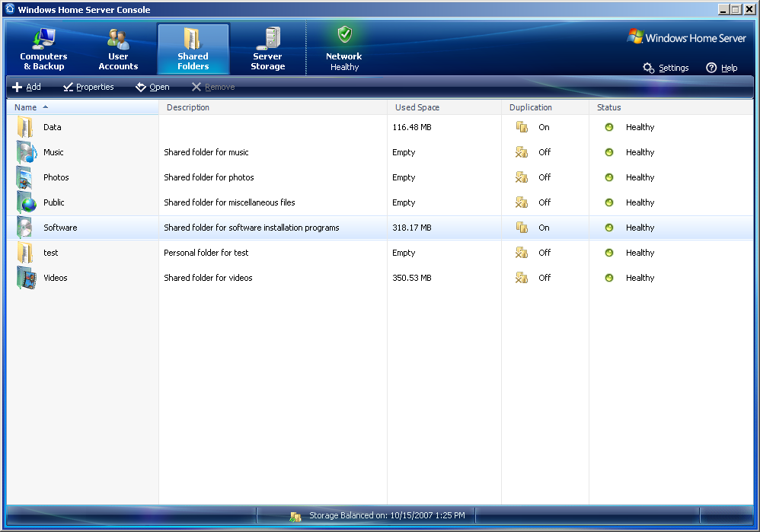Select the Shared Folders tab
The image size is (760, 532).
pos(193,49)
